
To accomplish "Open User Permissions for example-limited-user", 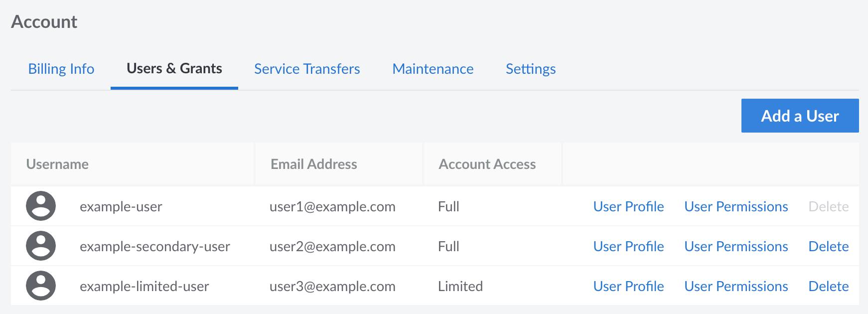I will (x=736, y=286).
